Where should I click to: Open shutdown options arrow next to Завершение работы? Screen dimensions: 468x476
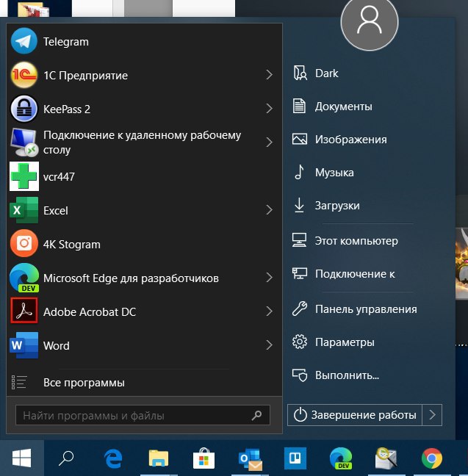[432, 415]
